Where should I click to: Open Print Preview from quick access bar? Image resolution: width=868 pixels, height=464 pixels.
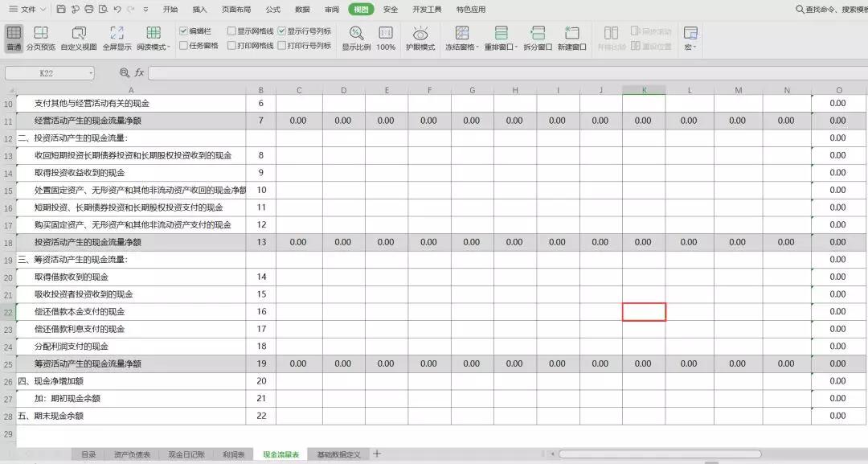pos(103,10)
